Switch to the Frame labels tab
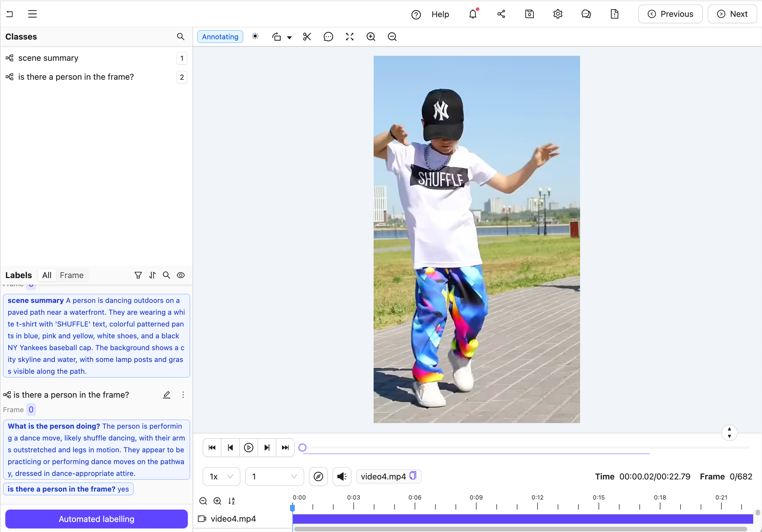This screenshot has height=532, width=762. pos(72,275)
